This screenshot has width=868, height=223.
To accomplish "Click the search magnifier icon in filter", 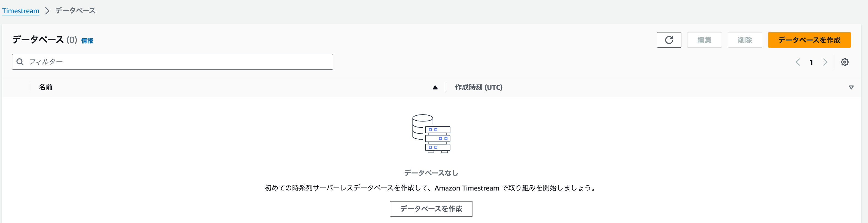I will click(20, 62).
